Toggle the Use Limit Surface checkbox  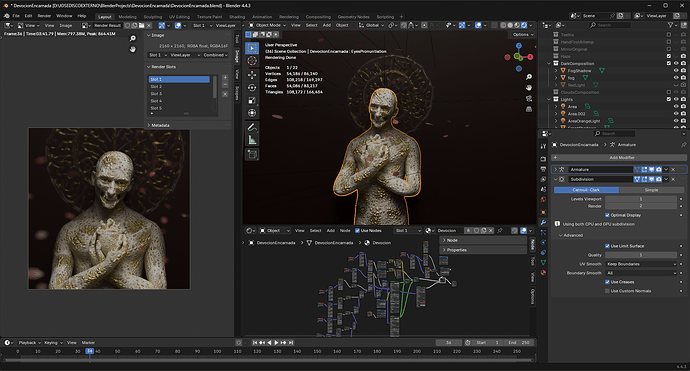point(607,246)
